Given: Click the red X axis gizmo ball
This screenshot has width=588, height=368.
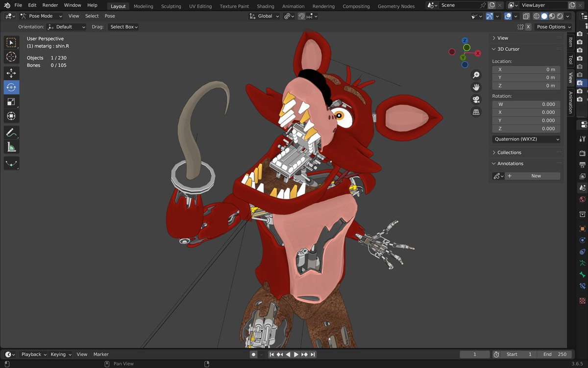Looking at the screenshot, I should tap(478, 53).
